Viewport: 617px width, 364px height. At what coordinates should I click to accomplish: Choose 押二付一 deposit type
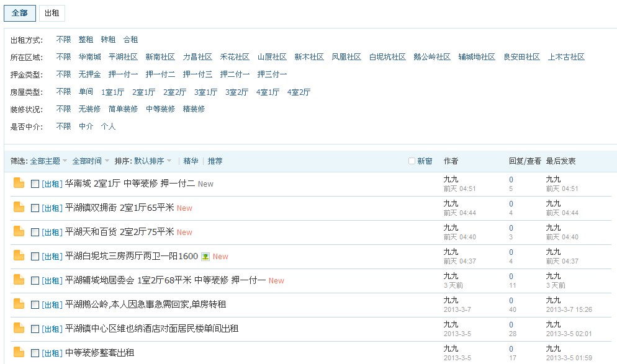coord(235,74)
